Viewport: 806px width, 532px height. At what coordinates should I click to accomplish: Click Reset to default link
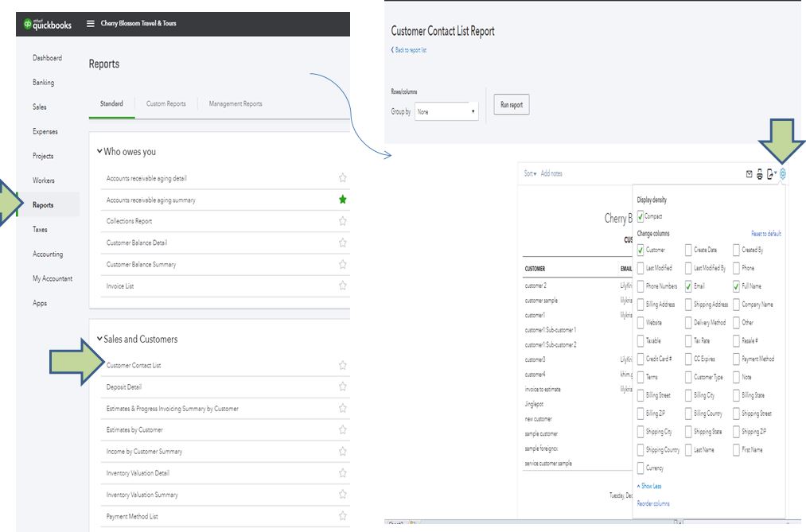pos(766,234)
